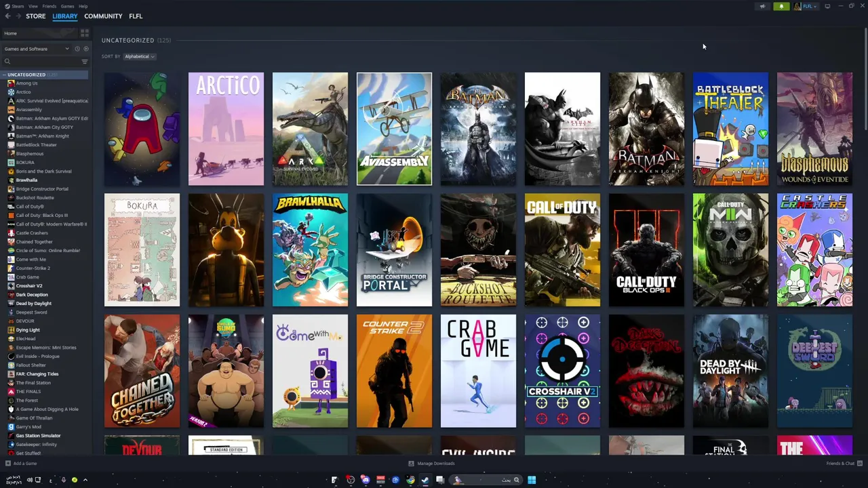Toggle the ready-to-play filter icon
The width and height of the screenshot is (868, 488).
pos(85,49)
